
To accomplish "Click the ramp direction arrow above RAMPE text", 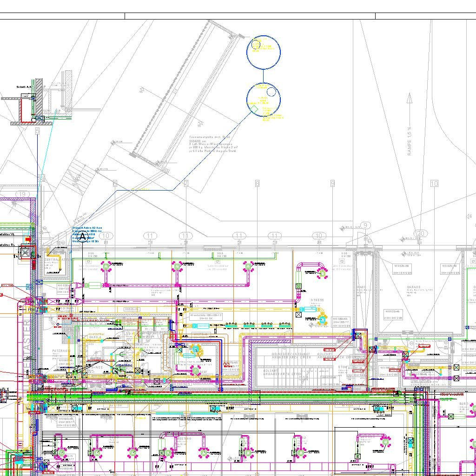I will (x=410, y=101).
